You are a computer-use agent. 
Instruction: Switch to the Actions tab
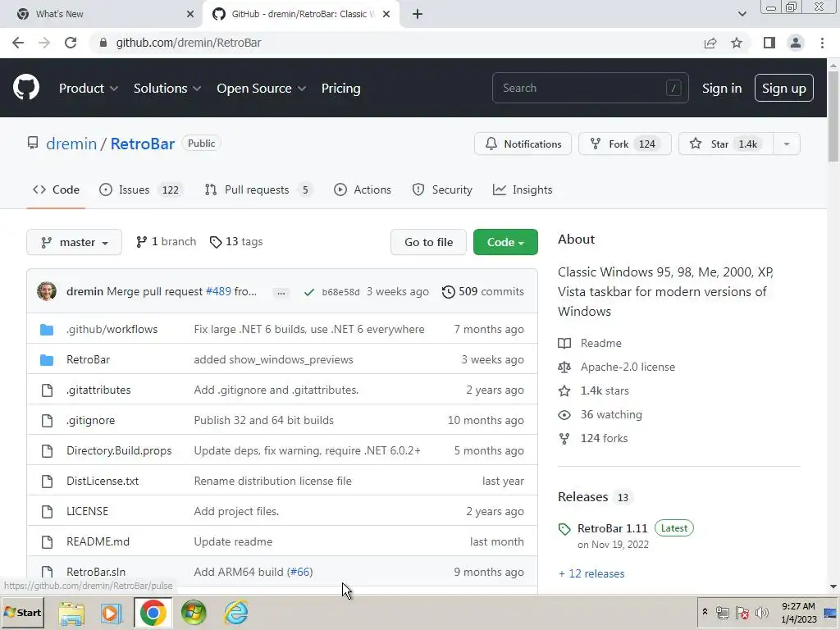pos(362,190)
